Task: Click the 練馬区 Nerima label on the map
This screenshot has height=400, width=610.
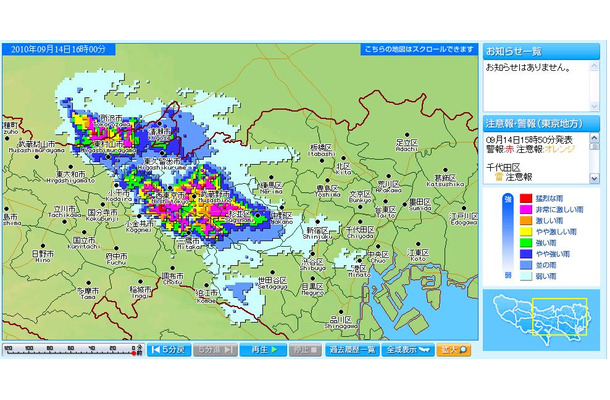Action: (x=272, y=188)
